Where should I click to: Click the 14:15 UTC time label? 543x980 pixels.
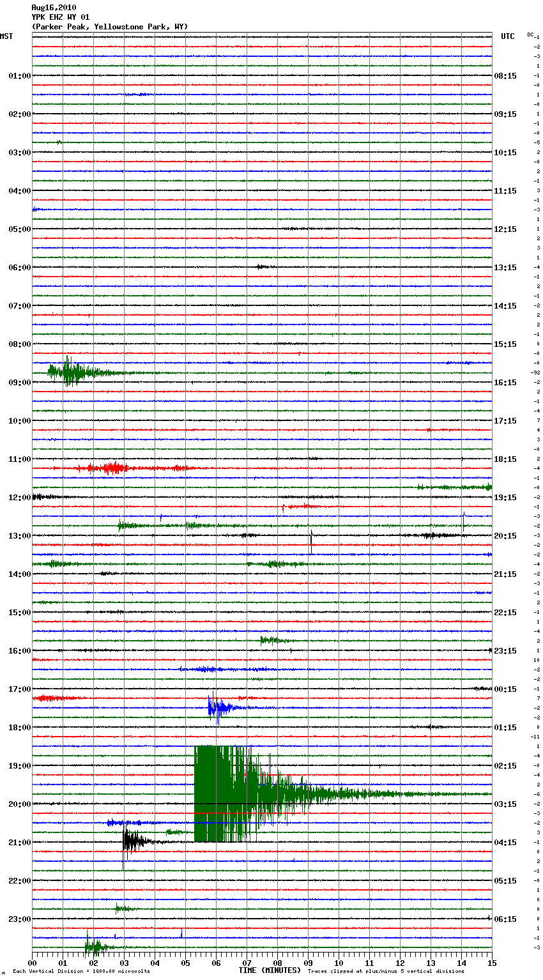click(505, 306)
